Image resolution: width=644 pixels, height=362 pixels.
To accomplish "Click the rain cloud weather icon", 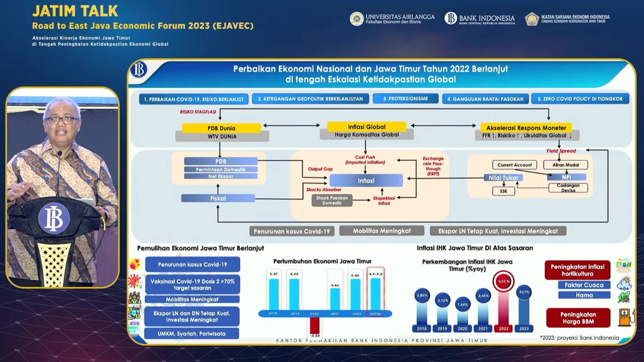I will pos(624,284).
